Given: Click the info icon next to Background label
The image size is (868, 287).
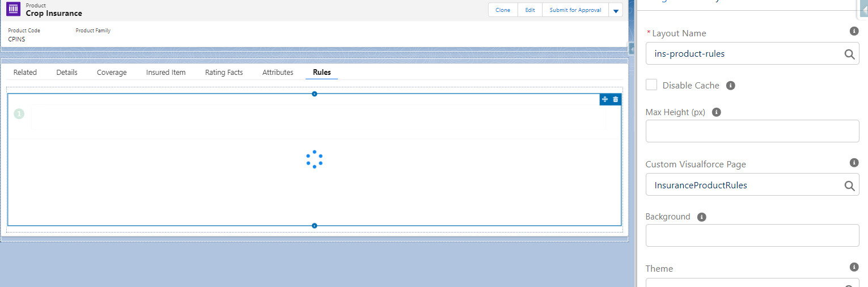Looking at the screenshot, I should pyautogui.click(x=701, y=217).
